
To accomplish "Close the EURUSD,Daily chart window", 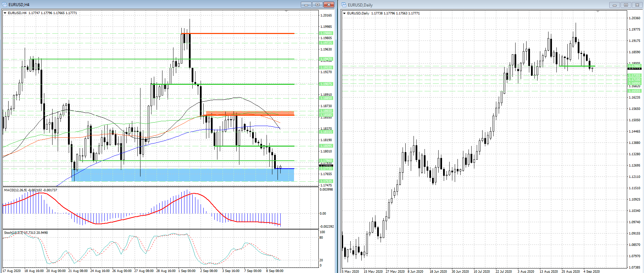I will (x=637, y=5).
